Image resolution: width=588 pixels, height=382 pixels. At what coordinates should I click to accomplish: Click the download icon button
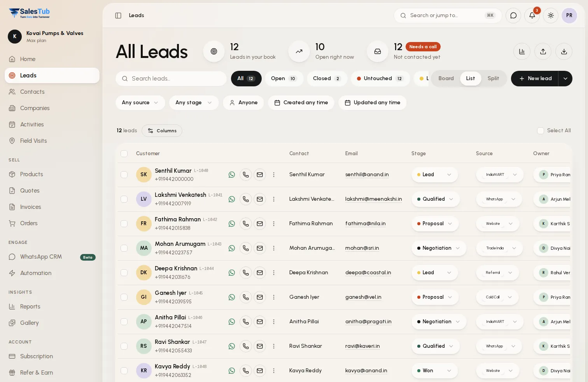(564, 51)
